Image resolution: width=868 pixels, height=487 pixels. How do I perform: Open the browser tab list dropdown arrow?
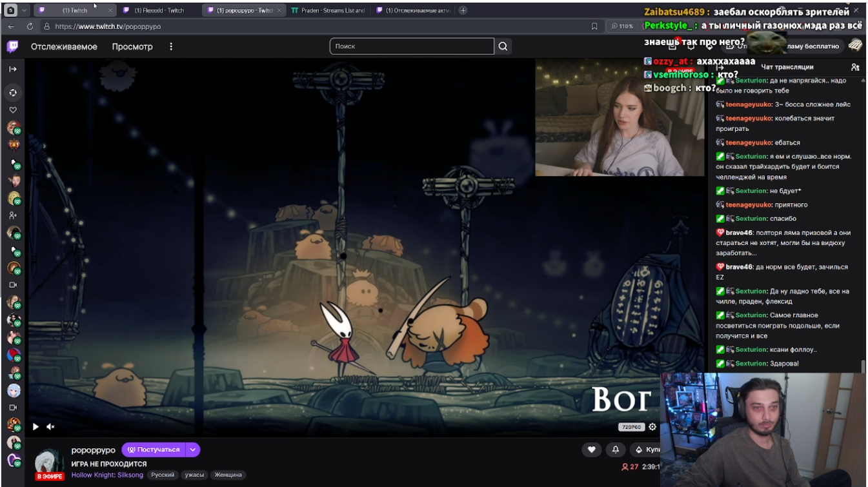(x=25, y=10)
